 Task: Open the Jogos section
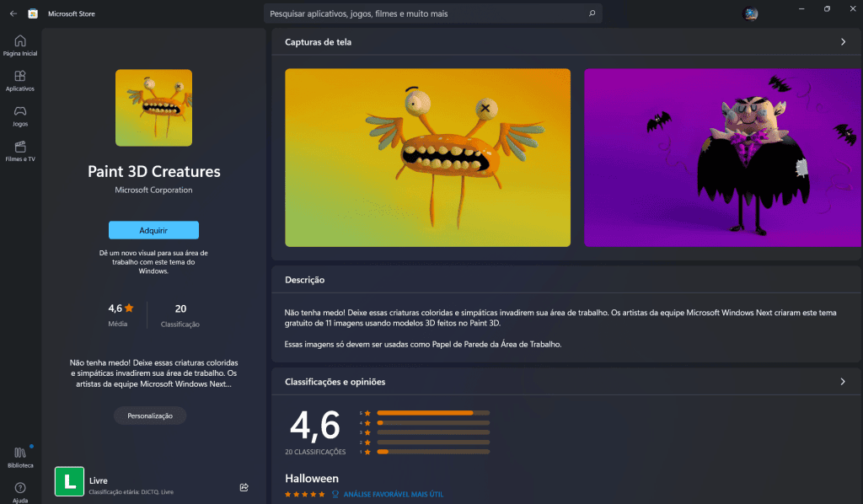[x=20, y=116]
